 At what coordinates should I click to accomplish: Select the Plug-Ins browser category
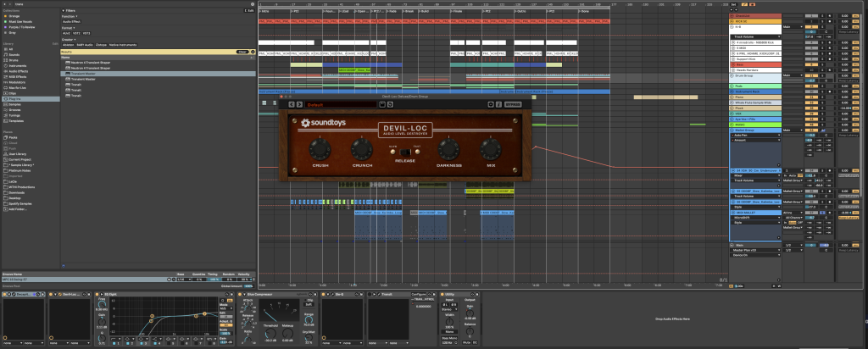click(x=16, y=98)
